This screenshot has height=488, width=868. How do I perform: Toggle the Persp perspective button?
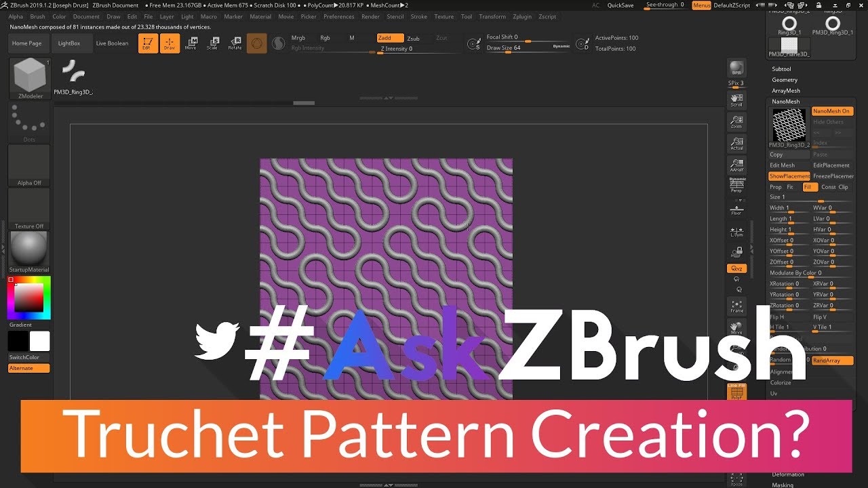(736, 186)
